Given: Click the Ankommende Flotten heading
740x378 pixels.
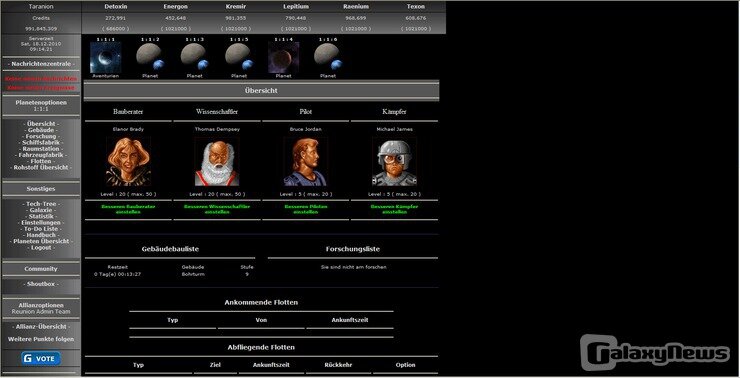Looking at the screenshot, I should tap(261, 302).
